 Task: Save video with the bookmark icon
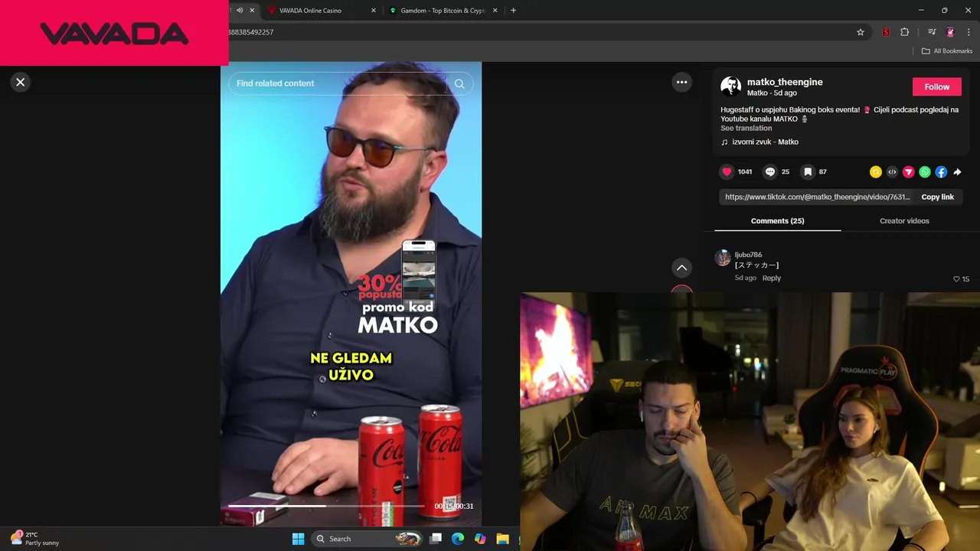point(807,172)
